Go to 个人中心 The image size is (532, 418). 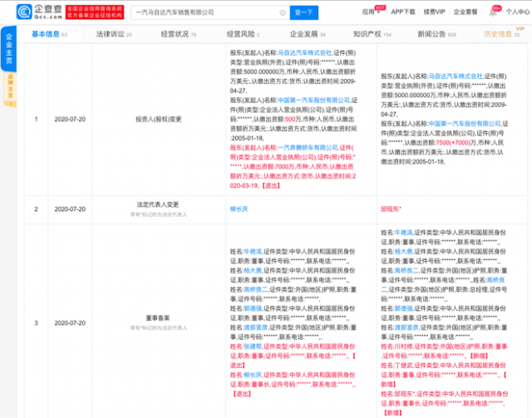[x=517, y=12]
